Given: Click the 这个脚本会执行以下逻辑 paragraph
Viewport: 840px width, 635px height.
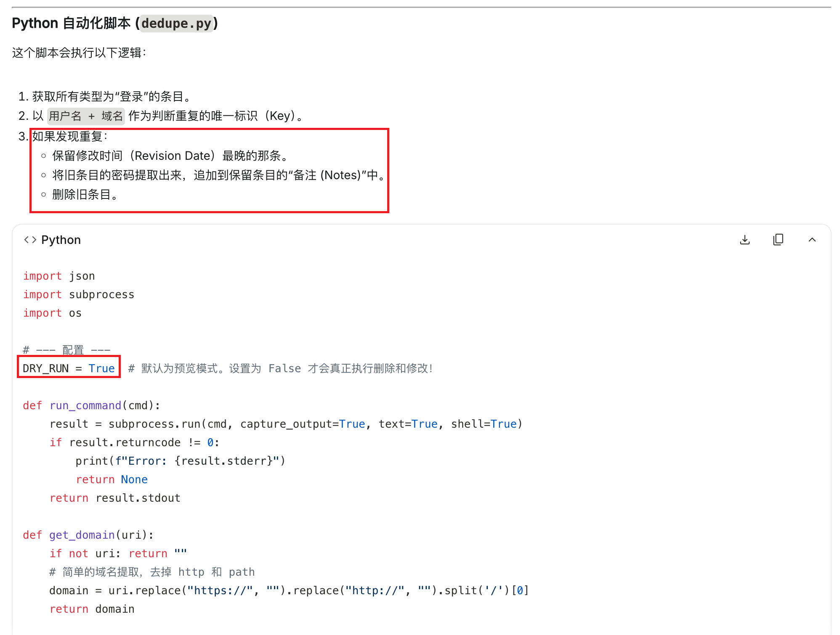Looking at the screenshot, I should click(79, 53).
